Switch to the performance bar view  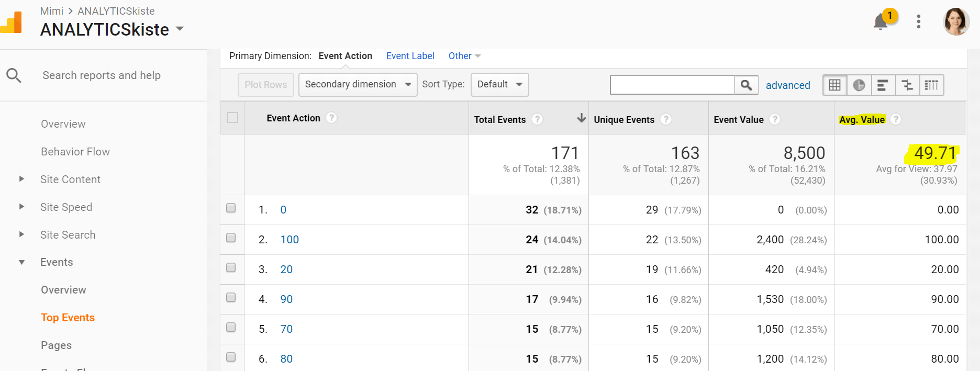(883, 85)
